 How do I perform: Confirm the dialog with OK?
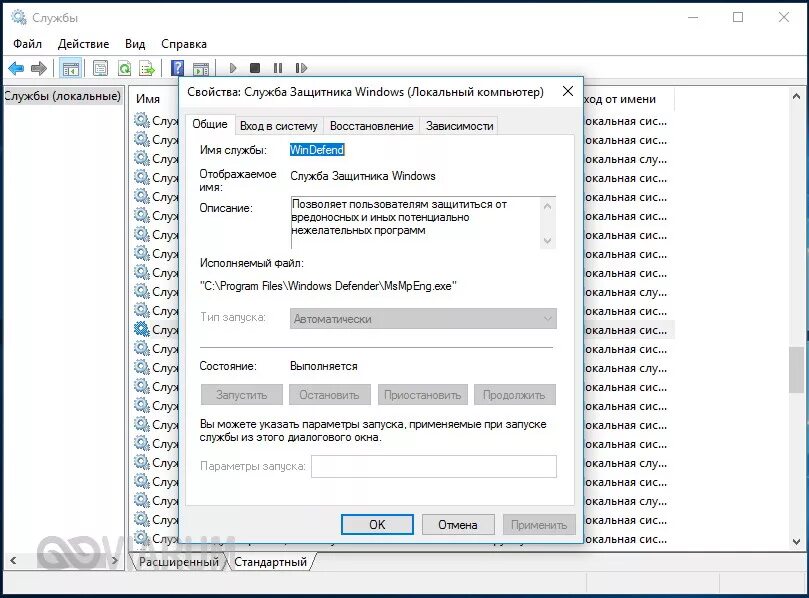(377, 525)
